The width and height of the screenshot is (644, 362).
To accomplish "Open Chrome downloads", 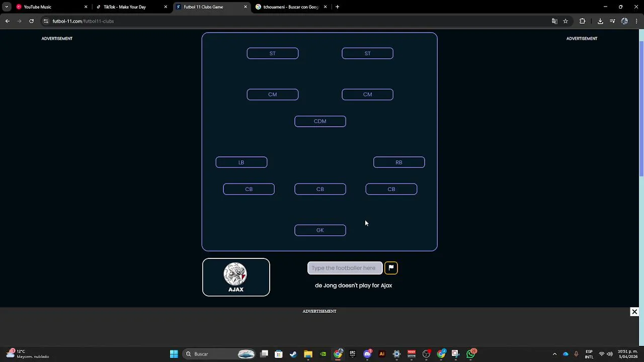I will tap(600, 21).
